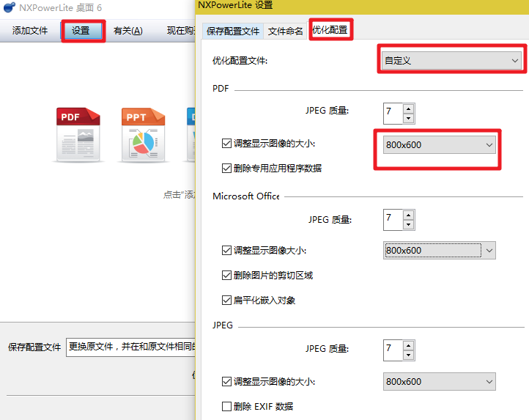
Task: Open the 设置 toolbar button
Action: pos(81,31)
